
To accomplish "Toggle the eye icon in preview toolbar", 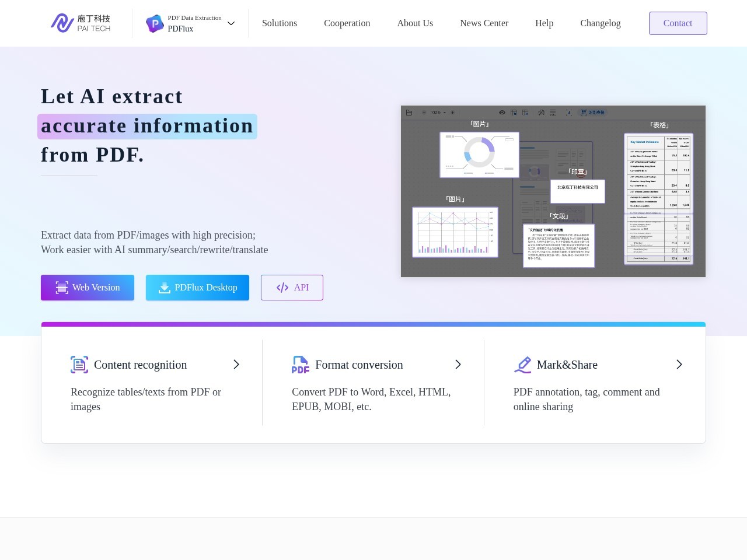I will 502,113.
